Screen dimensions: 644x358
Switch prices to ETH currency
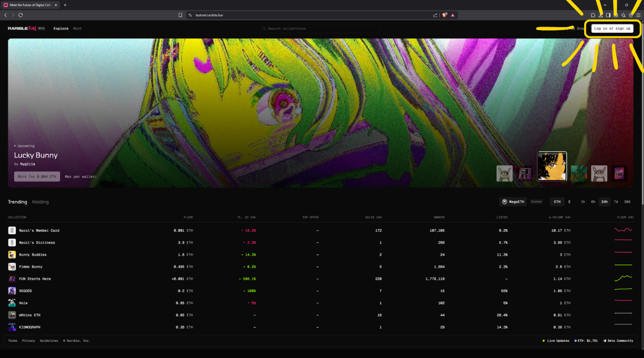[557, 202]
